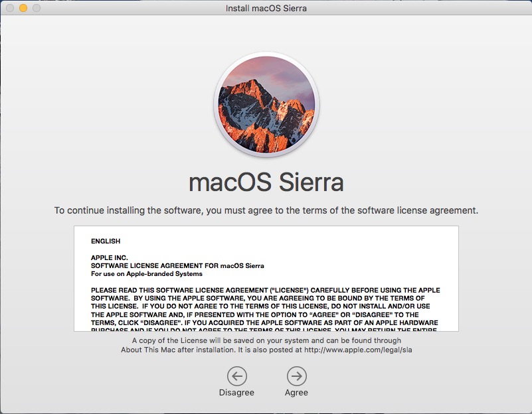Click the For use on Apple-branded Systems line

(146, 273)
